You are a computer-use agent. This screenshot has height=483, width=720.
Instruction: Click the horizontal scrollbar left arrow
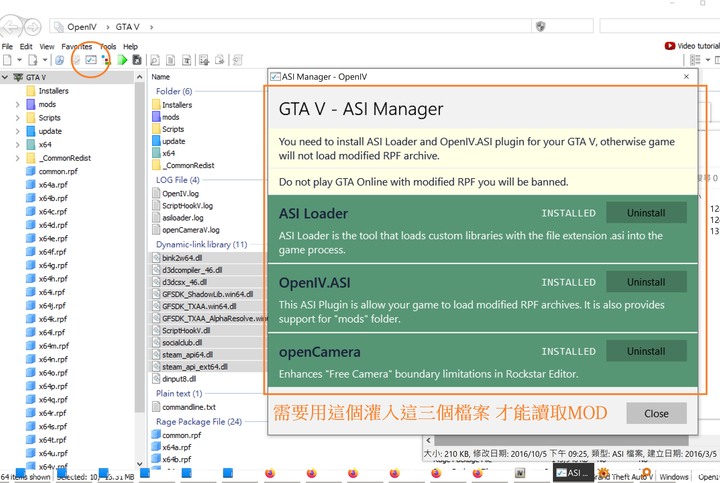coord(428,440)
